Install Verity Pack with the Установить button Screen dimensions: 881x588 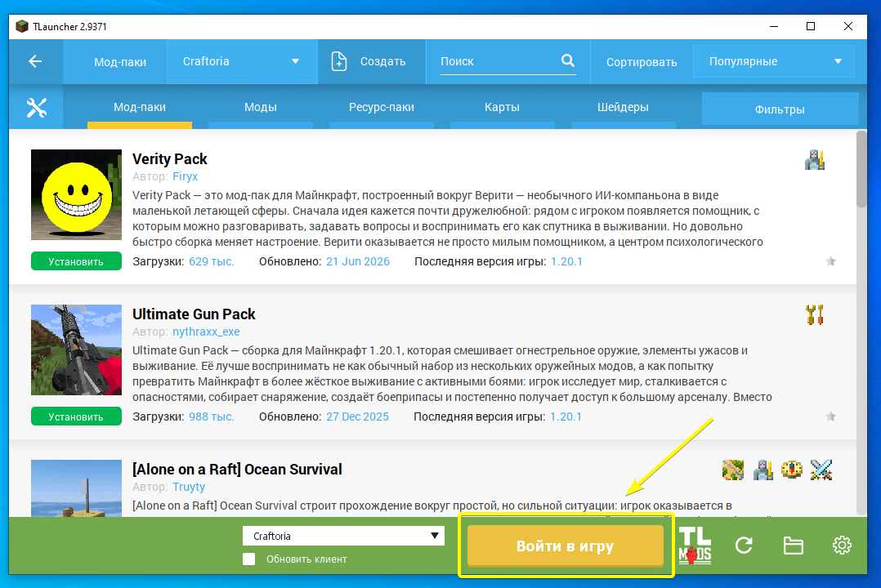(76, 261)
